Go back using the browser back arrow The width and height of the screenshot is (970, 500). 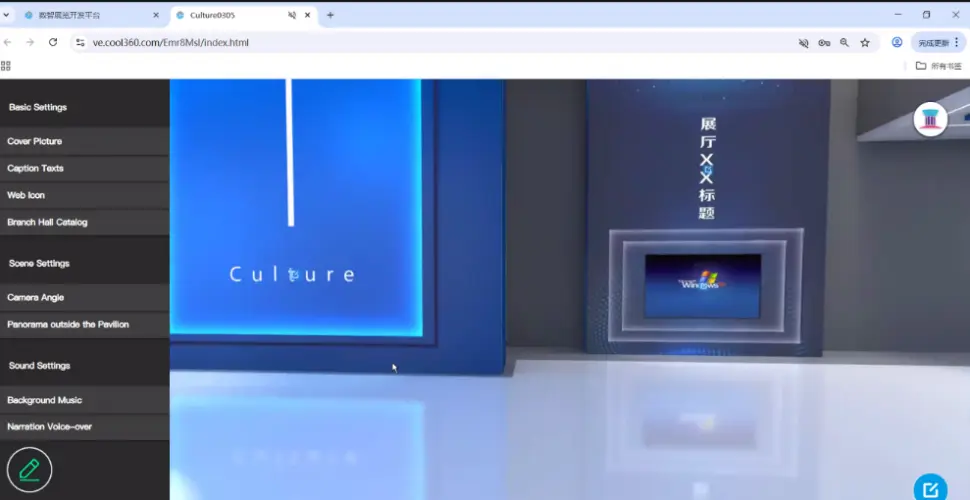[7, 42]
